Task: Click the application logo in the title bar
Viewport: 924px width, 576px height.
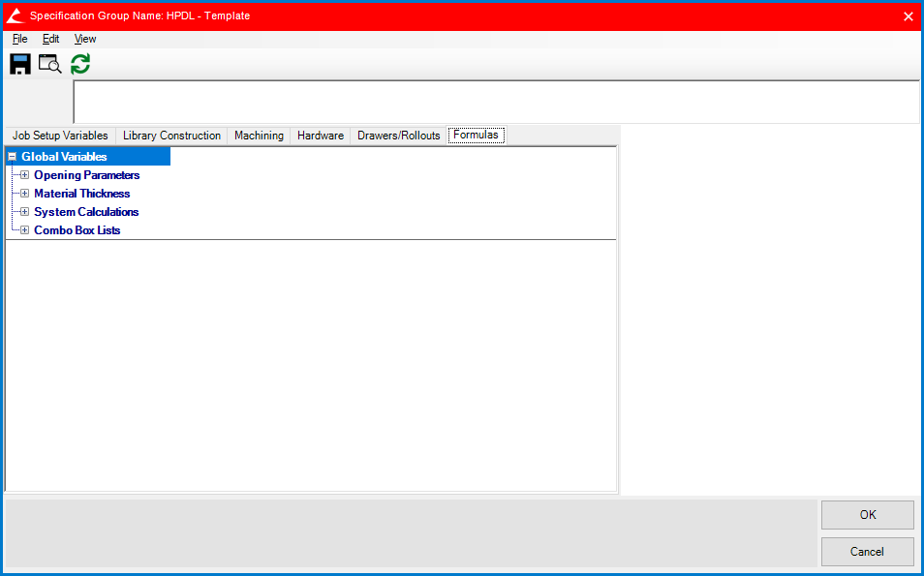Action: click(14, 15)
